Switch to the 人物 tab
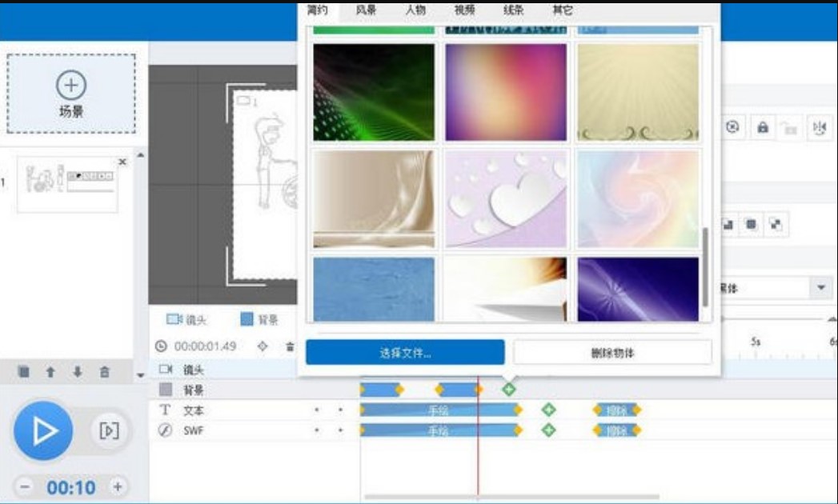 [x=415, y=10]
